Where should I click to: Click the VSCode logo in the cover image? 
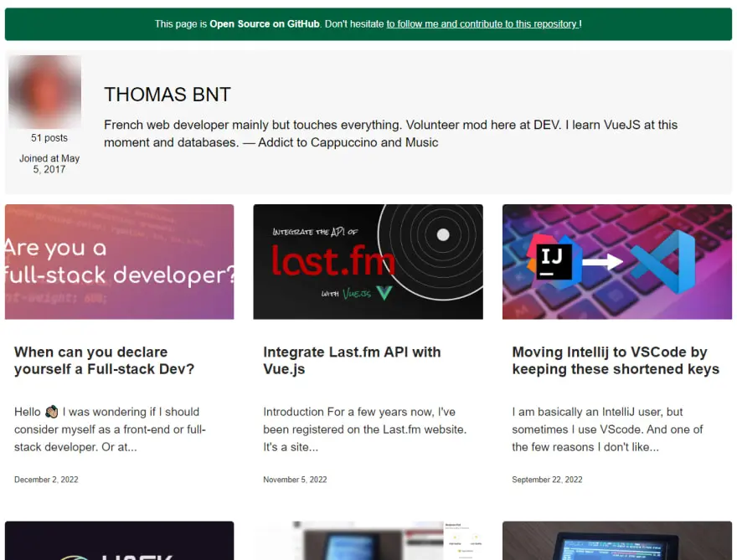(663, 261)
